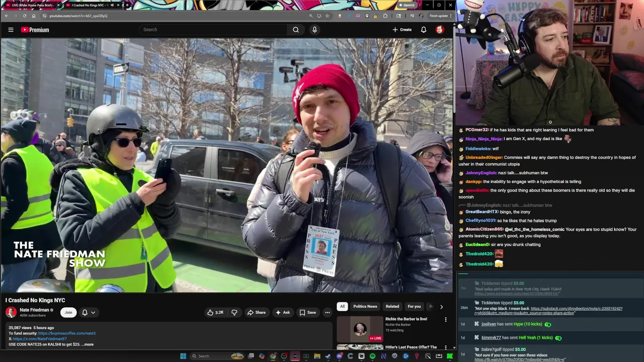
Task: Open Task View from the taskbar
Action: pyautogui.click(x=251, y=356)
